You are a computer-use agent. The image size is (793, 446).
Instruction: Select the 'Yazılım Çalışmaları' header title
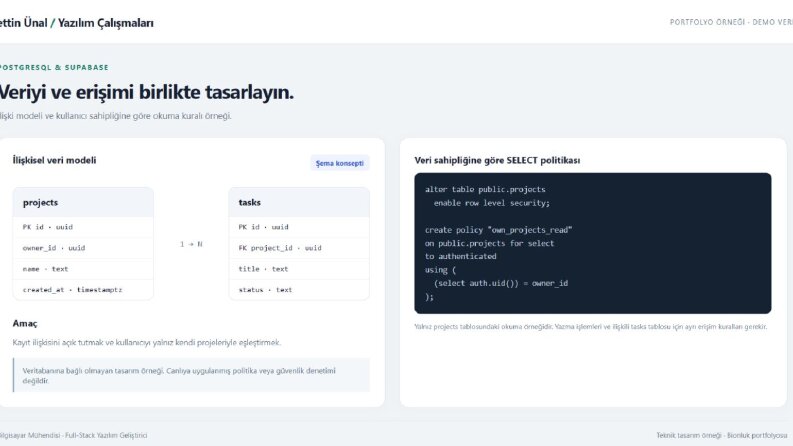tap(105, 23)
